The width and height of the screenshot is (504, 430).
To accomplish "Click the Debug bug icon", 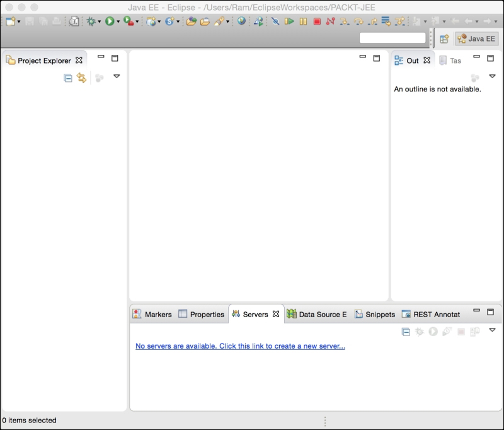I will click(x=91, y=21).
